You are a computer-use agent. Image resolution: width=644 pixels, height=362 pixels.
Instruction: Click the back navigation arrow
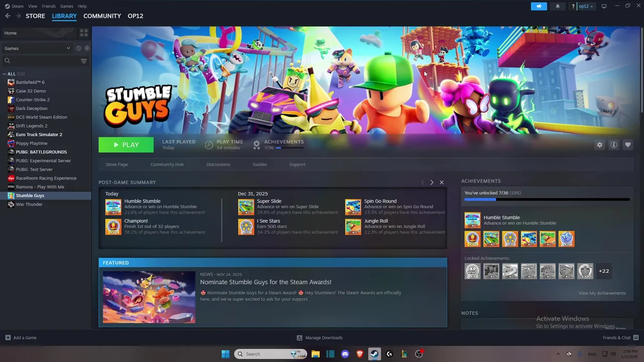[x=8, y=16]
